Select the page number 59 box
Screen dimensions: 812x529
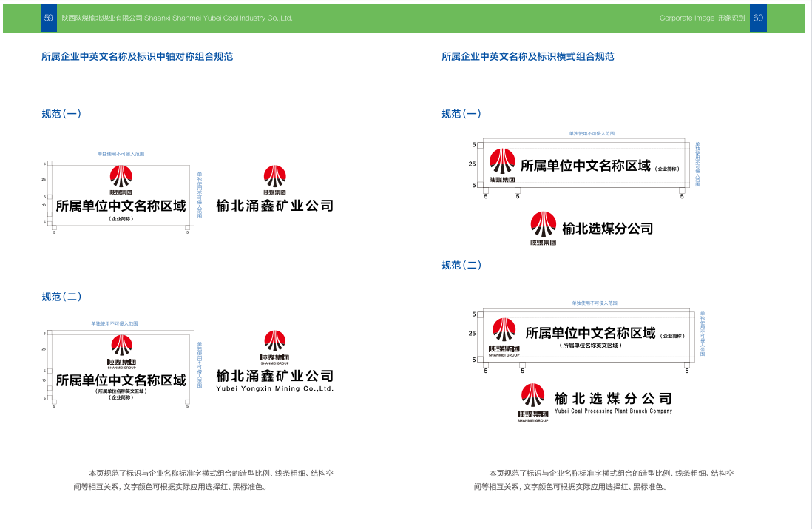coord(49,18)
